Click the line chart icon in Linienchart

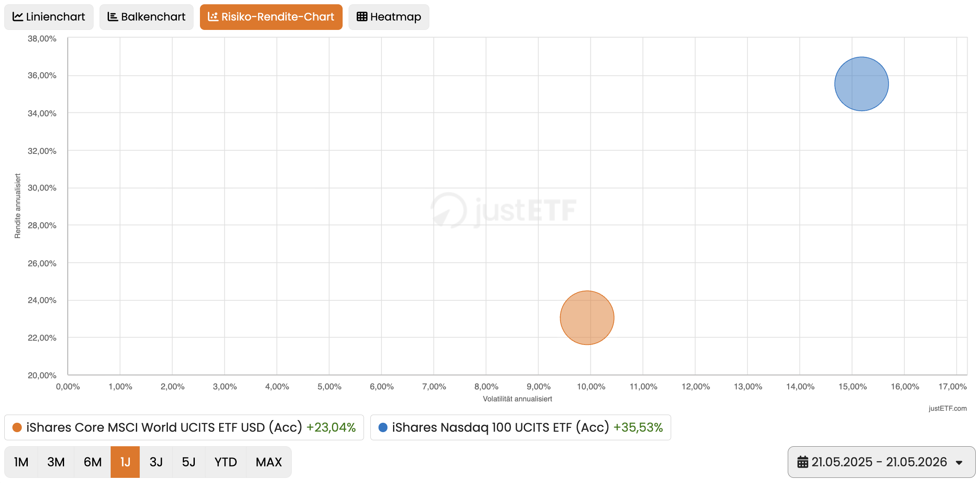click(x=18, y=17)
